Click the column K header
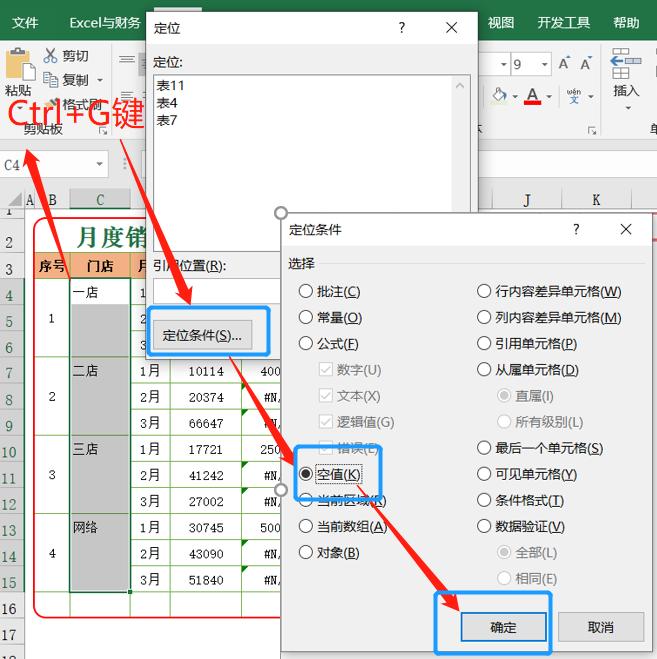Screen dimensions: 657x659 (596, 200)
